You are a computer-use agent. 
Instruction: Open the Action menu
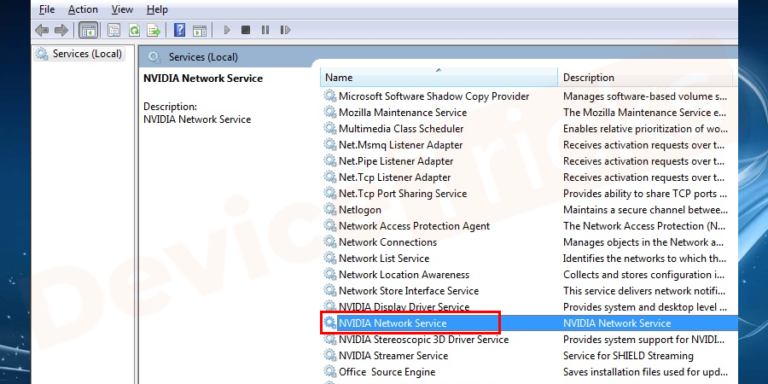(x=83, y=9)
